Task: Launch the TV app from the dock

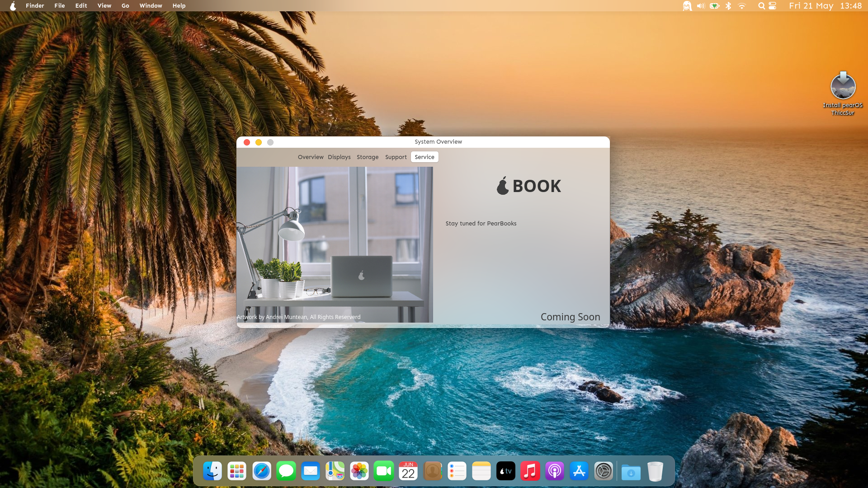Action: click(x=506, y=471)
